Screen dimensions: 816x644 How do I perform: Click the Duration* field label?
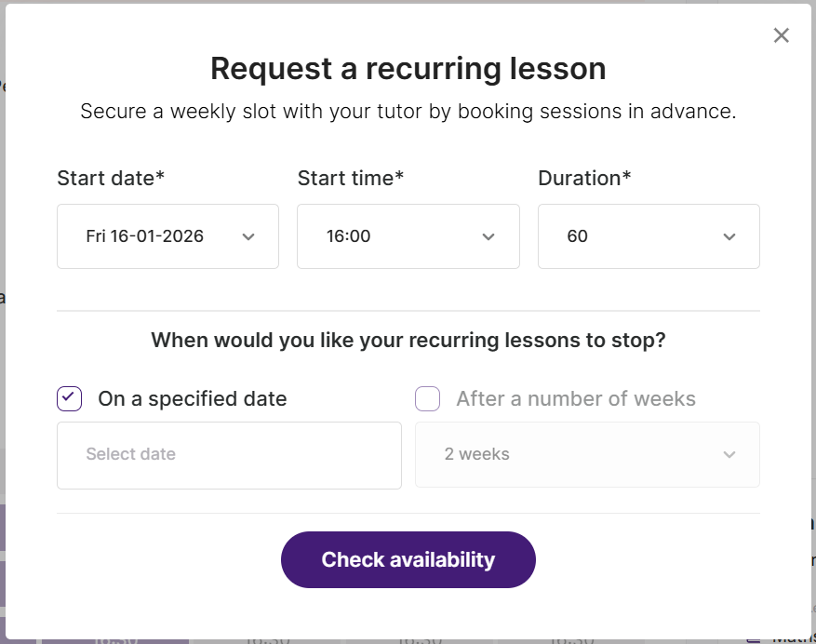pos(584,178)
